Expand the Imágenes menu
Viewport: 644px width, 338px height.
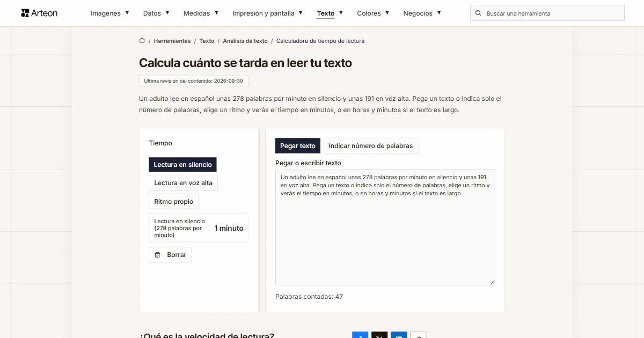pos(109,13)
